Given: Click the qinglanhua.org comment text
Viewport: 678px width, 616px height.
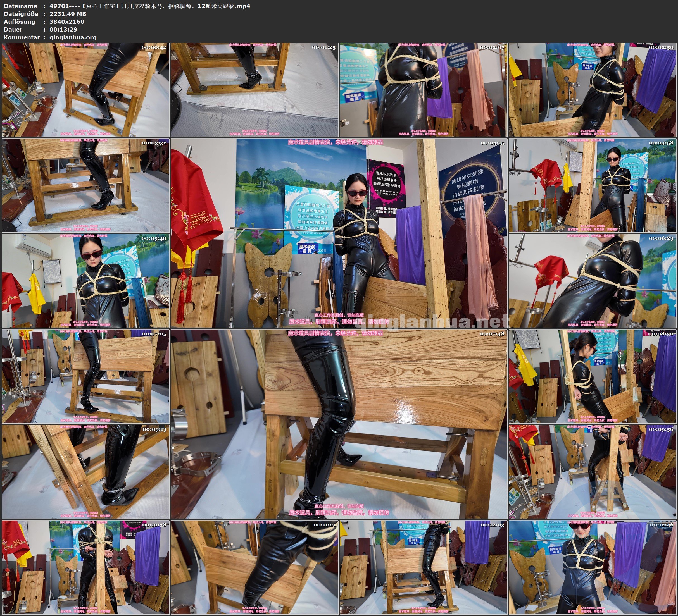Looking at the screenshot, I should click(73, 37).
